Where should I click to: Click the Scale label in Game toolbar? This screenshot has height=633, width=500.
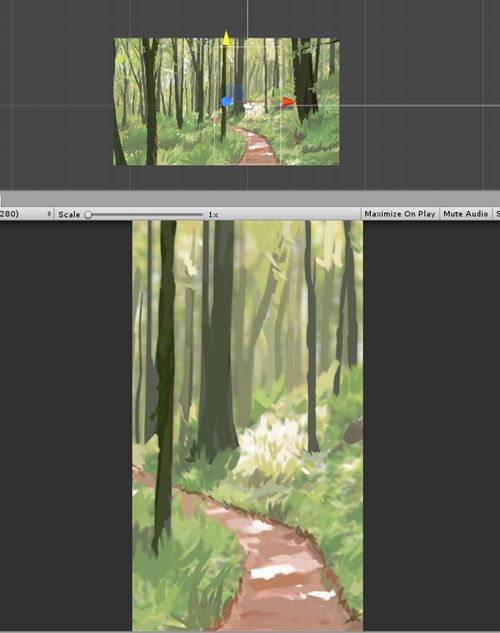tap(69, 214)
